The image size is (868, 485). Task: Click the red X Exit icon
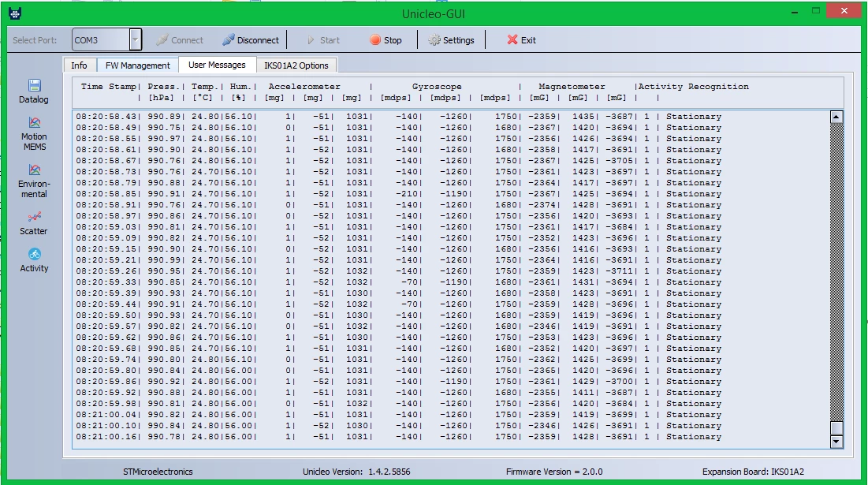pos(512,40)
